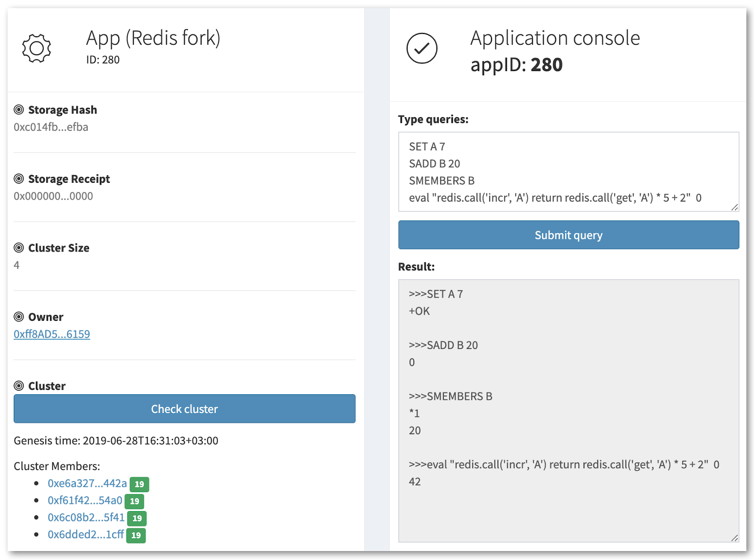Click the >>>eval line in results
Image resolution: width=754 pixels, height=560 pixels.
pos(564,464)
